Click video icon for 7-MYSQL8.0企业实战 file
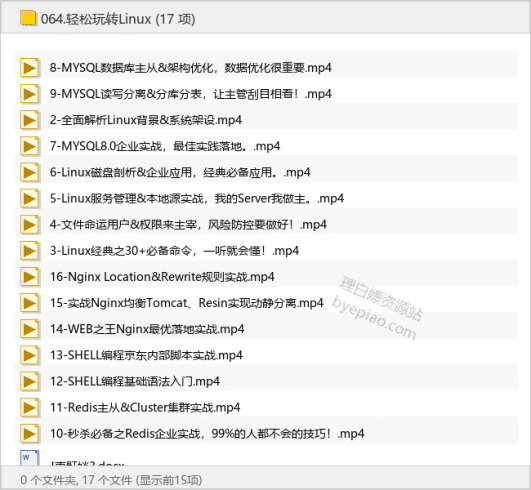 point(29,146)
